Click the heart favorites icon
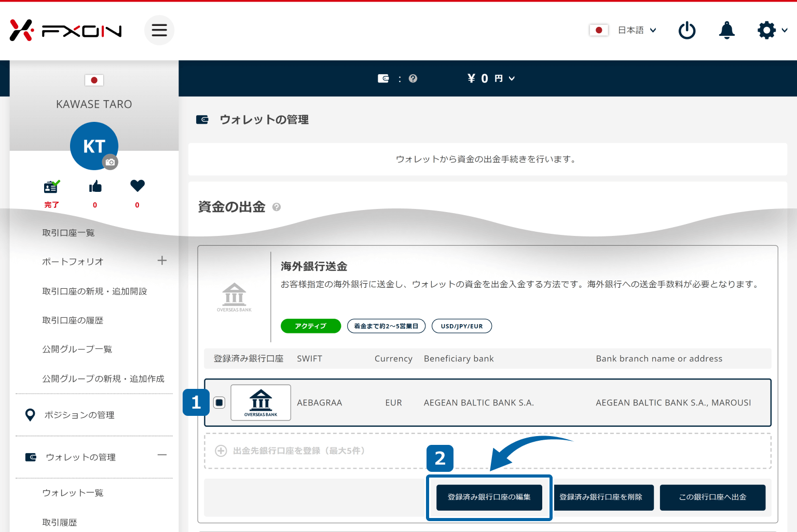The width and height of the screenshot is (797, 532). click(x=138, y=186)
